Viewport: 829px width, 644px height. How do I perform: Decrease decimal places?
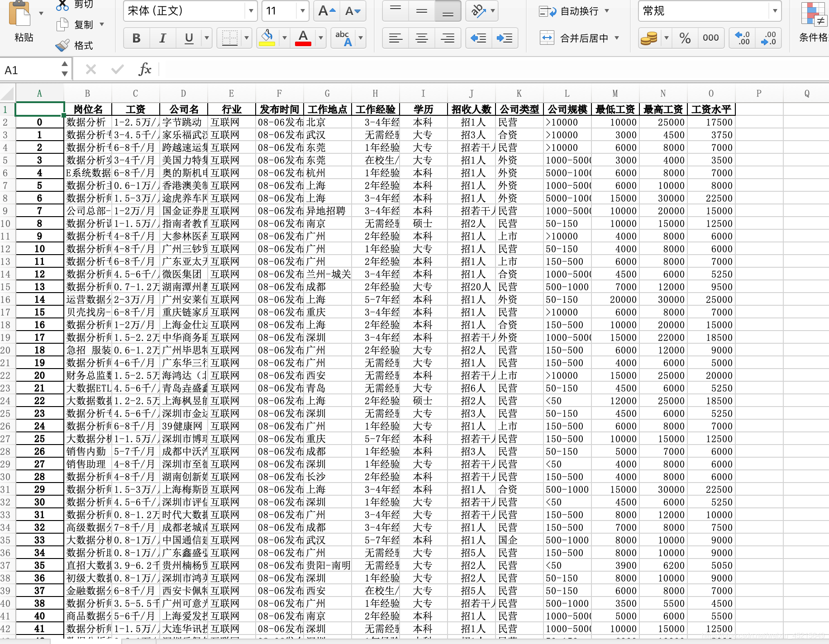pos(768,38)
